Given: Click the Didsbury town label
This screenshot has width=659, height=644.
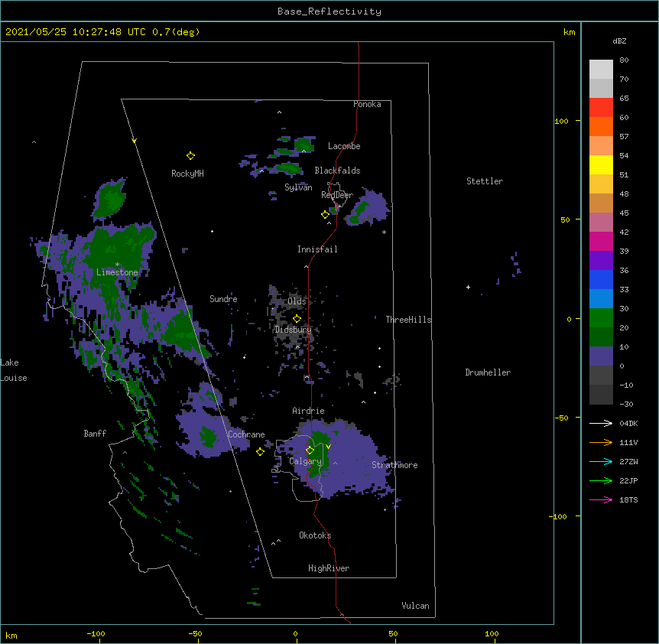Looking at the screenshot, I should pos(294,330).
